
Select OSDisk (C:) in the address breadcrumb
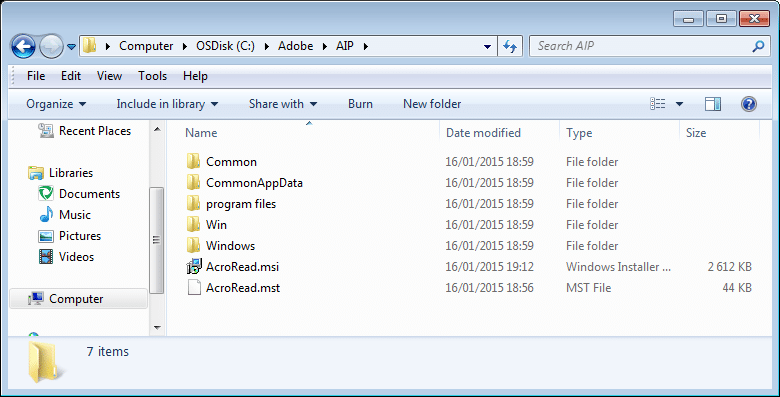[x=225, y=46]
